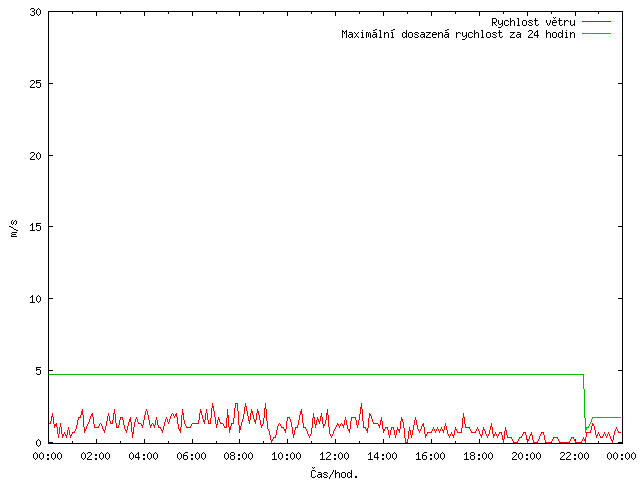Click the 'Maximální dosazená rychlost za 24 hodin' legend label

[x=458, y=34]
